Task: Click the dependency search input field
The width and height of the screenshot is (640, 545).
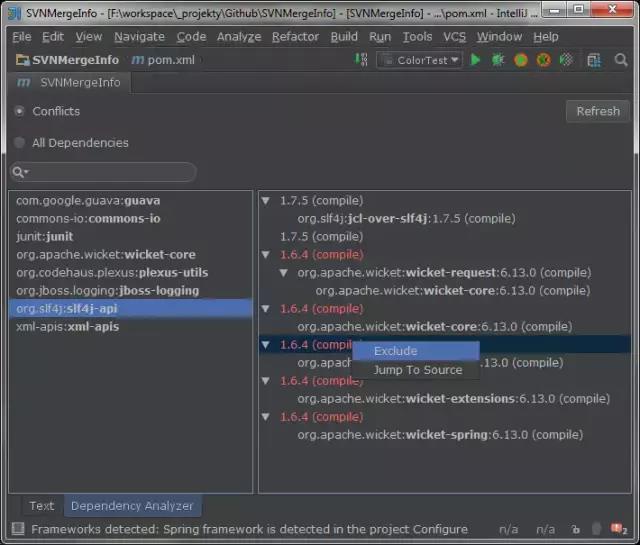Action: click(103, 172)
